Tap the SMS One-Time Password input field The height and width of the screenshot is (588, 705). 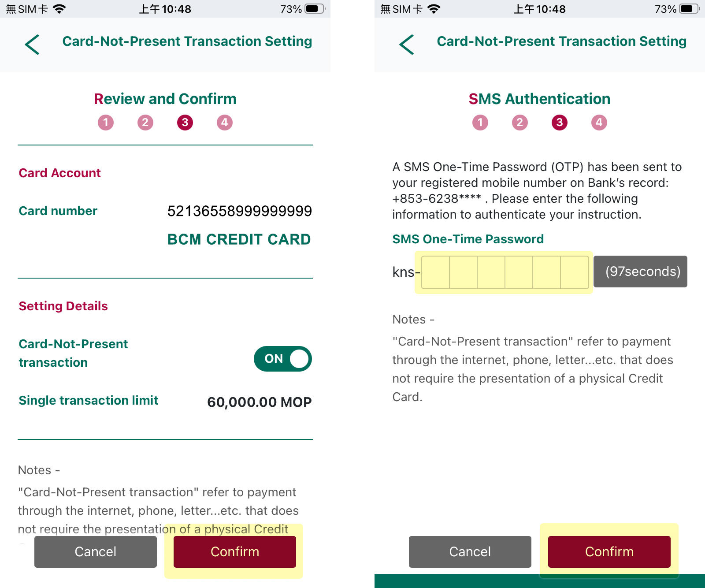505,272
